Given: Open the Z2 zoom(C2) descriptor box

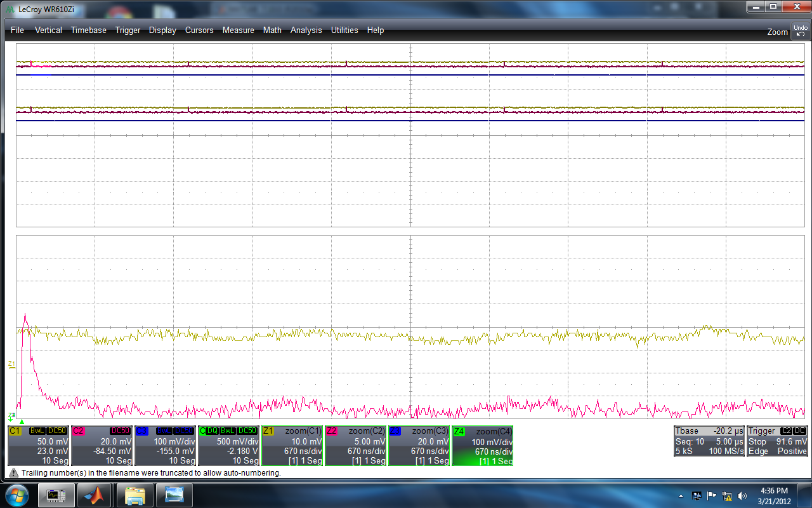Looking at the screenshot, I should click(355, 446).
